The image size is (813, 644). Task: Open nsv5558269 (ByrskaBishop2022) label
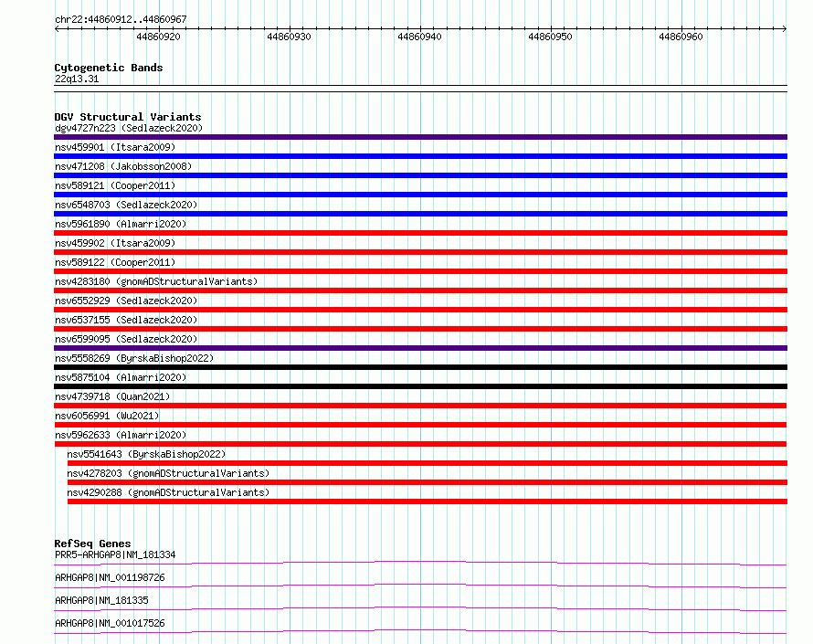[x=134, y=358]
